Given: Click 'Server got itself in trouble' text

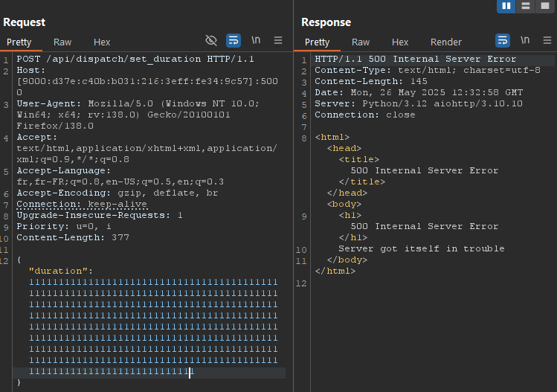Looking at the screenshot, I should point(422,248).
